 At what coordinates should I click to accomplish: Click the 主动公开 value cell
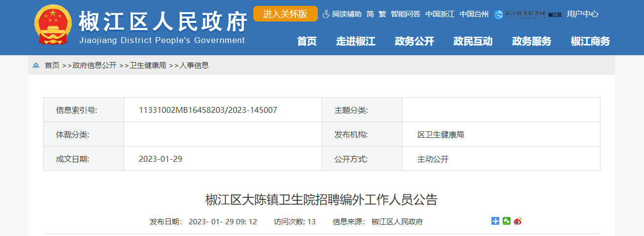pos(501,159)
